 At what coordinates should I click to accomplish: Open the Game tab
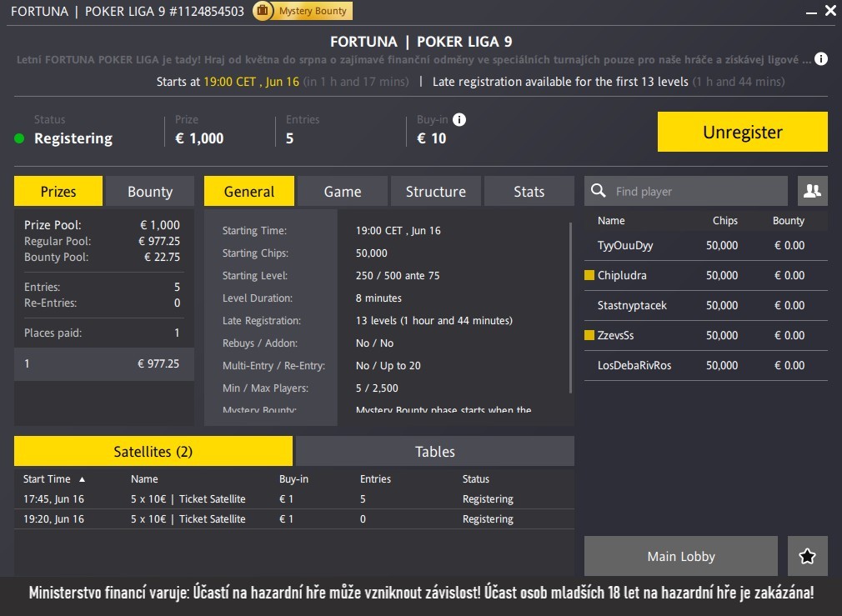tap(343, 191)
